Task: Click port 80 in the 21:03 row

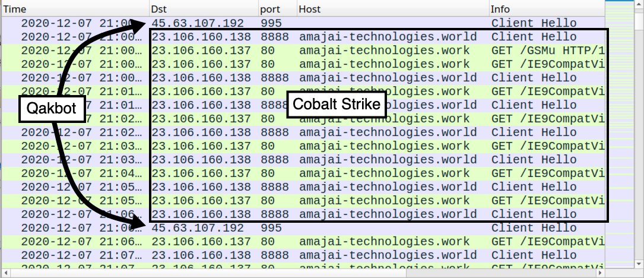Action: point(267,146)
